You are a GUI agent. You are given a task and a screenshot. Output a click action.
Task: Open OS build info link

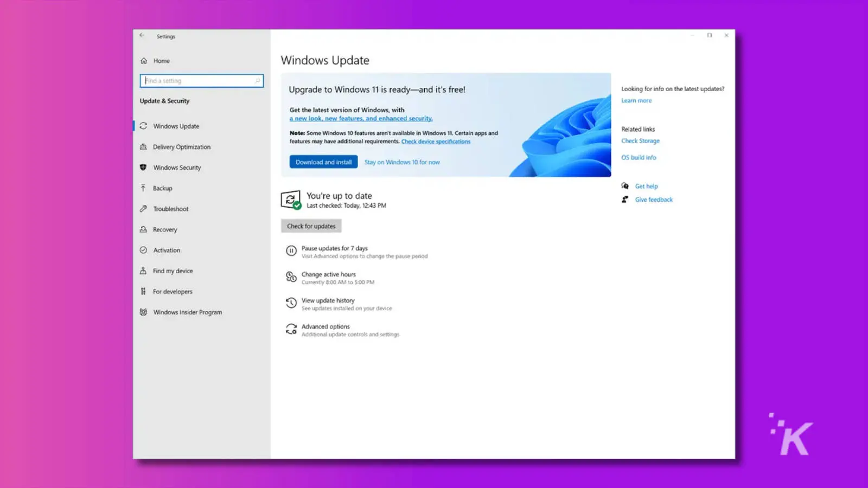tap(639, 157)
